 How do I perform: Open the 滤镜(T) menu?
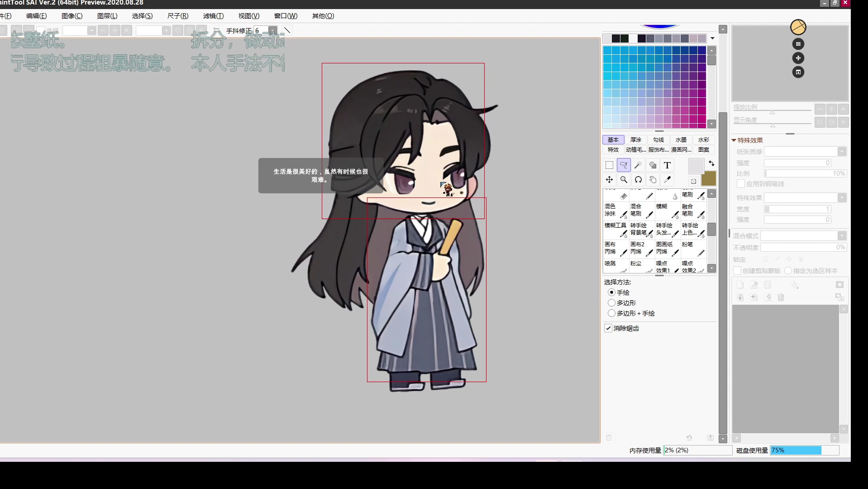point(213,16)
